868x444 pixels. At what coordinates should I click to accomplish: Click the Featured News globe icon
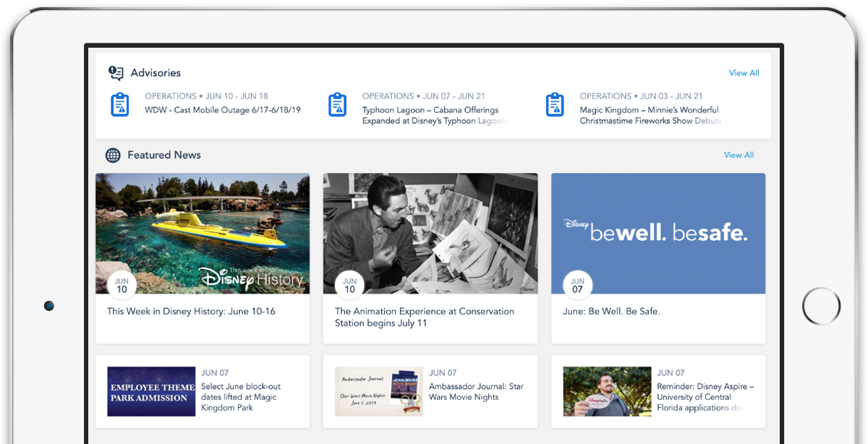113,155
